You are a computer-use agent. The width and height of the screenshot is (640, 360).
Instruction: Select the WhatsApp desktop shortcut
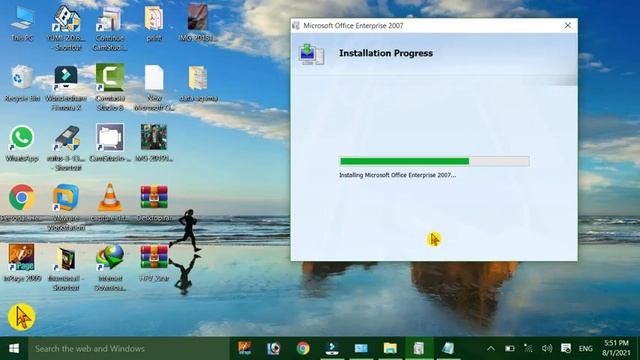[x=22, y=143]
